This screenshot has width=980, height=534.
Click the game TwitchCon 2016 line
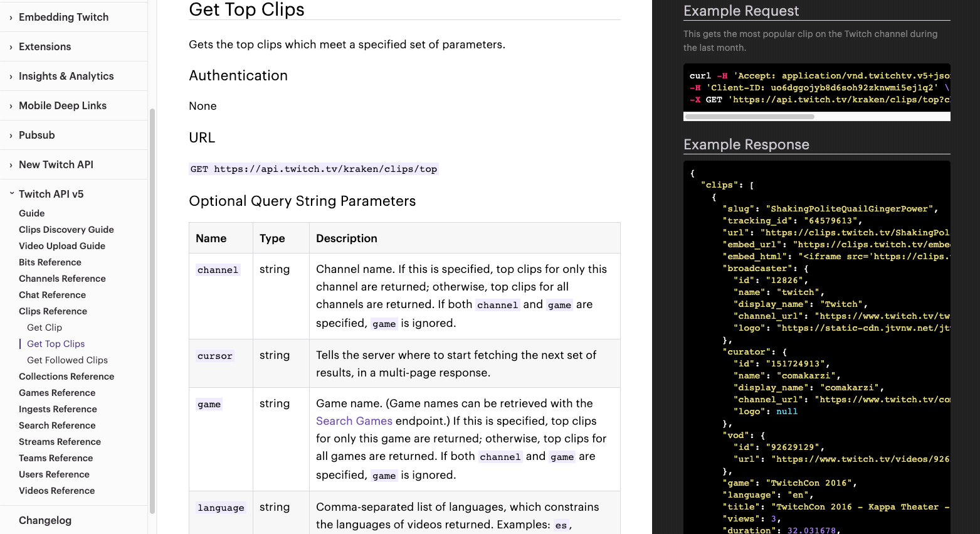[x=789, y=483]
